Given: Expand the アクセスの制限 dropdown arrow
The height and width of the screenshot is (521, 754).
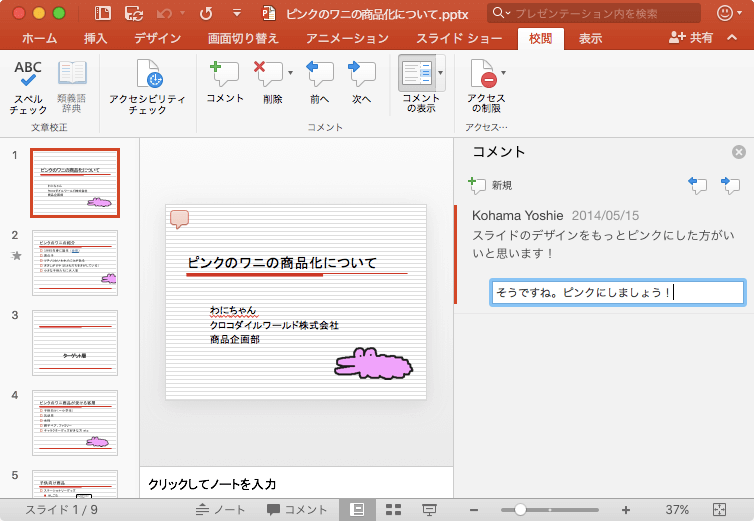Looking at the screenshot, I should tap(503, 73).
